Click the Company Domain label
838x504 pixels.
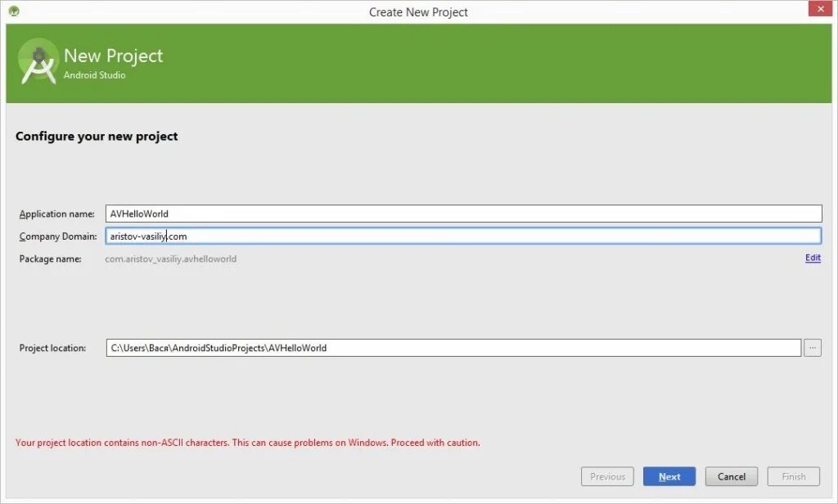(58, 236)
